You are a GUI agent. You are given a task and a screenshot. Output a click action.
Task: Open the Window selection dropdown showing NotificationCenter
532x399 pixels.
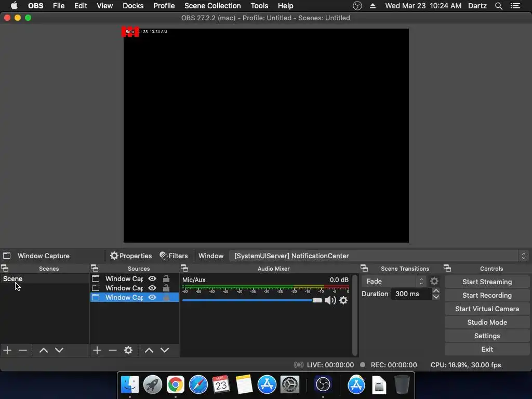tap(379, 256)
